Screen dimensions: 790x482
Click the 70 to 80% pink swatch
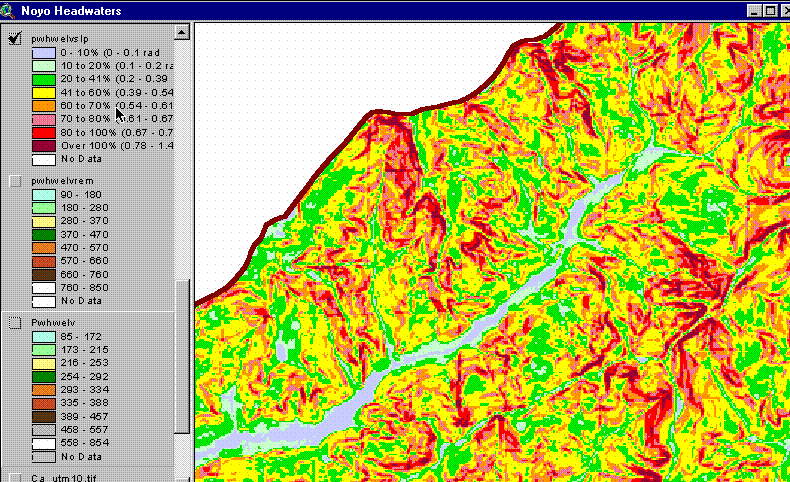pos(44,119)
